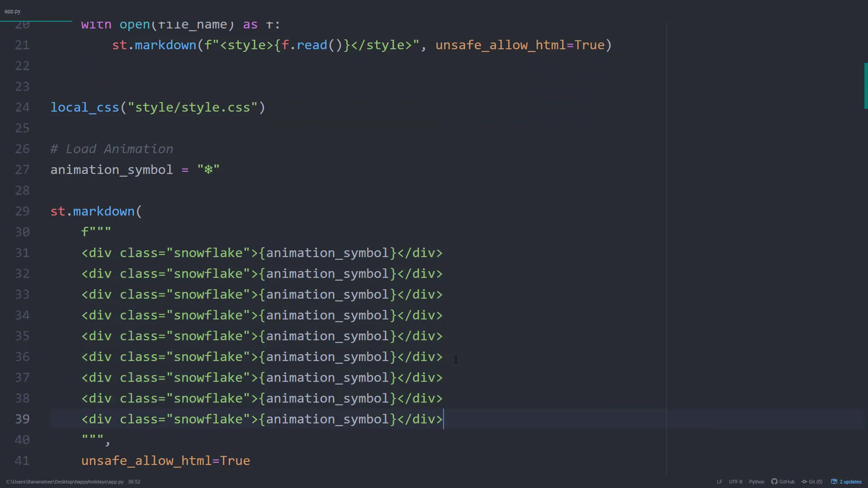Click the local_css function call text
Screen dimensions: 868x488
85,108
